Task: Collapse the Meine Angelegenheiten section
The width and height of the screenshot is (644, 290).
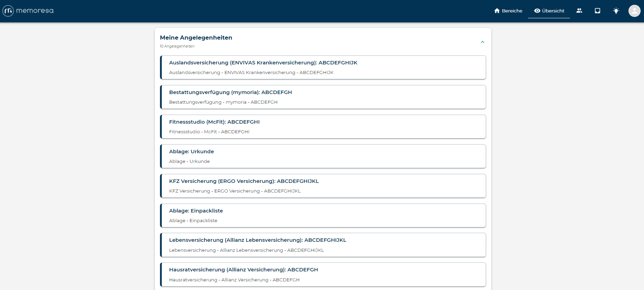Action: [x=482, y=42]
